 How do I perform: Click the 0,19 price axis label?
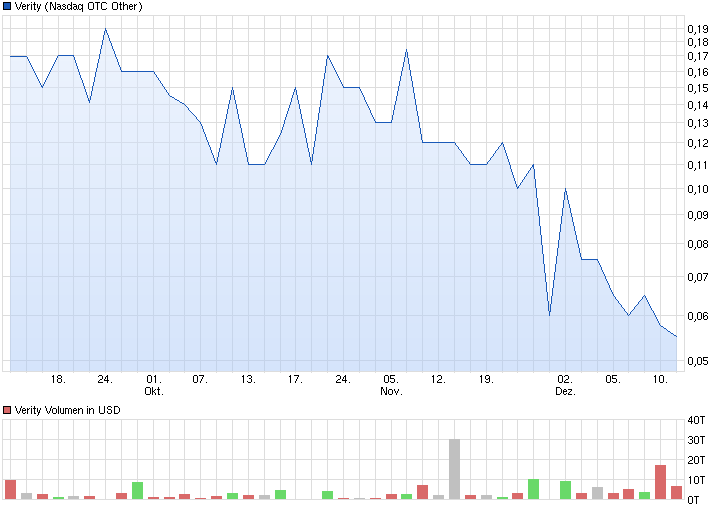(698, 29)
